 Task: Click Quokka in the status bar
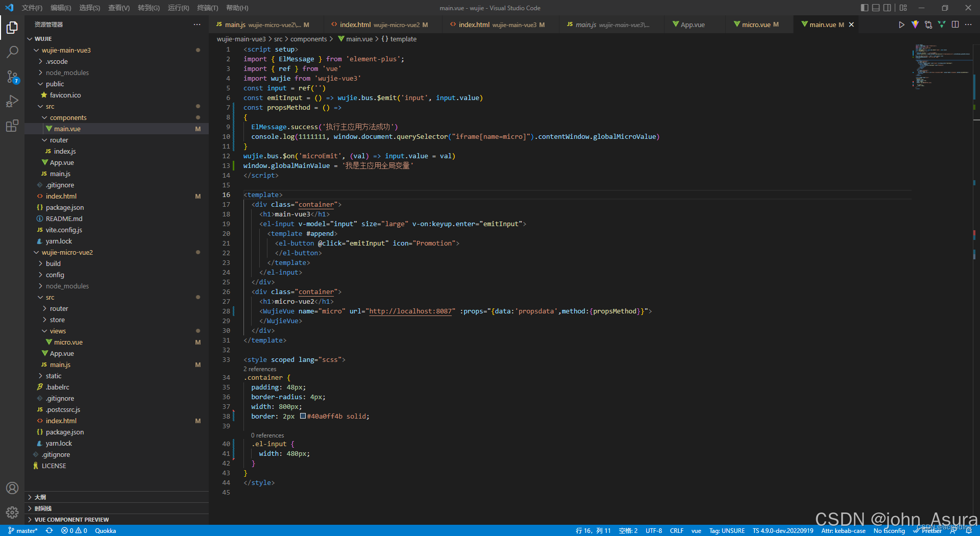click(105, 530)
